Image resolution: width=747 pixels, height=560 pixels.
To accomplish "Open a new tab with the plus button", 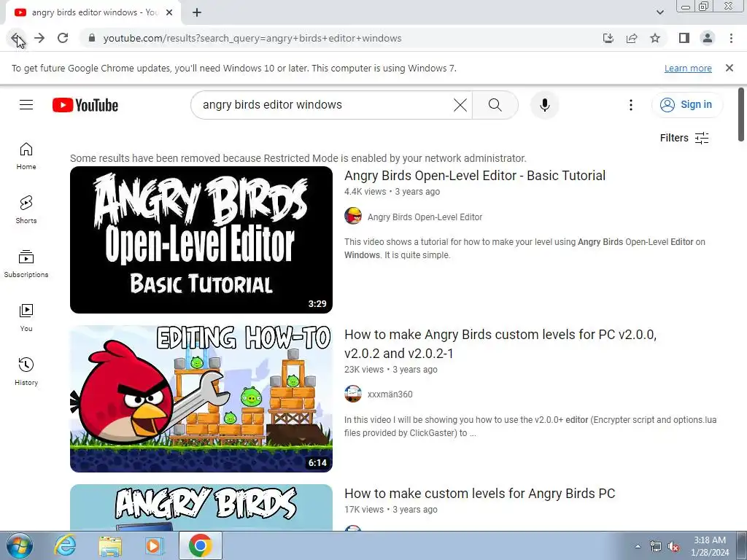I will 197,12.
